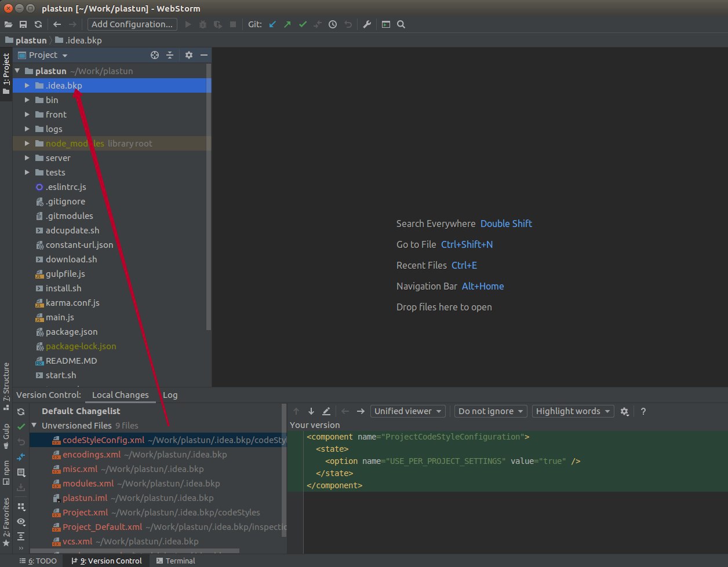Open settings with the wrench icon
The image size is (728, 567).
pos(367,24)
